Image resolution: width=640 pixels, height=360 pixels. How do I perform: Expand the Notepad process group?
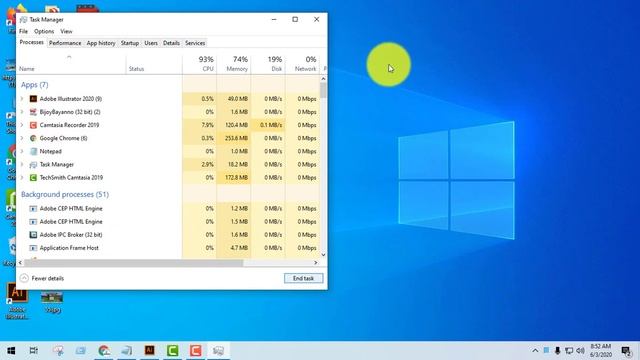[x=22, y=151]
